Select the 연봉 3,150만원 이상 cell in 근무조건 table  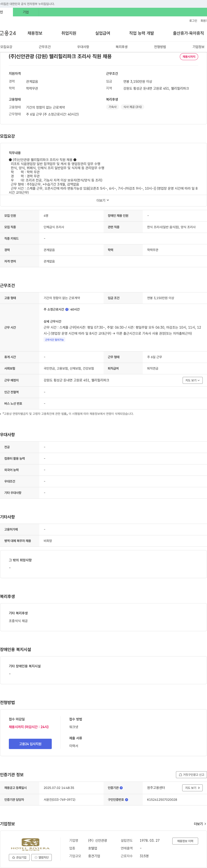[x=160, y=298]
